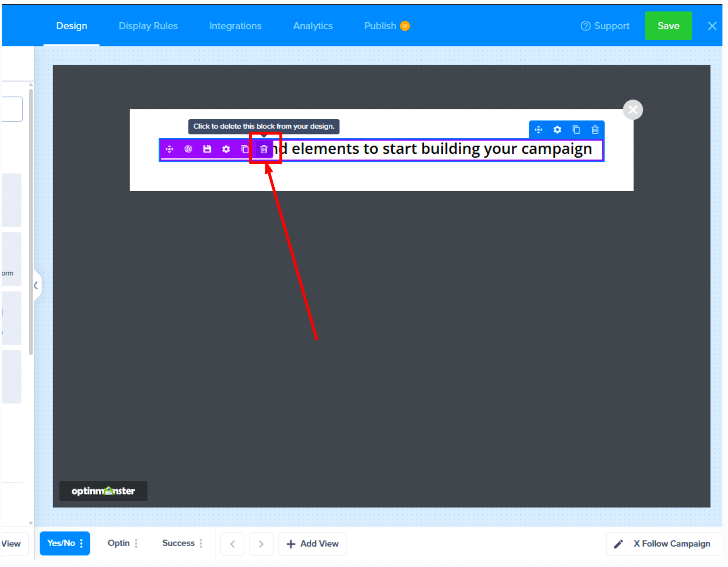Click the left sidebar vertical scrollbar

[31, 221]
